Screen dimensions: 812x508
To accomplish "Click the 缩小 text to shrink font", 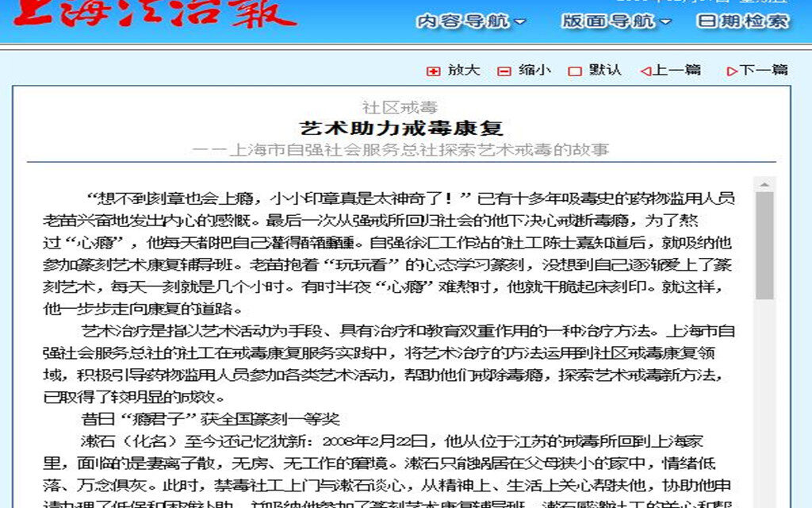I will pyautogui.click(x=534, y=71).
